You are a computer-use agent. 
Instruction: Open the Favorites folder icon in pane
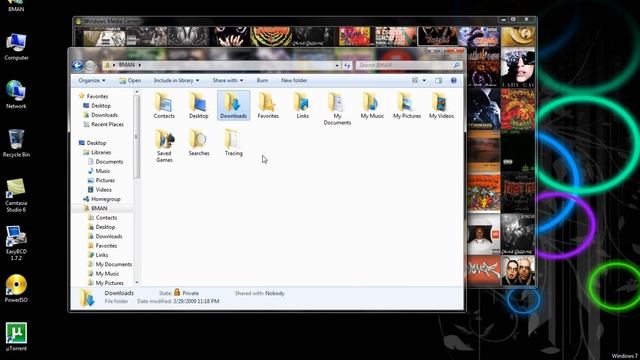coord(268,105)
